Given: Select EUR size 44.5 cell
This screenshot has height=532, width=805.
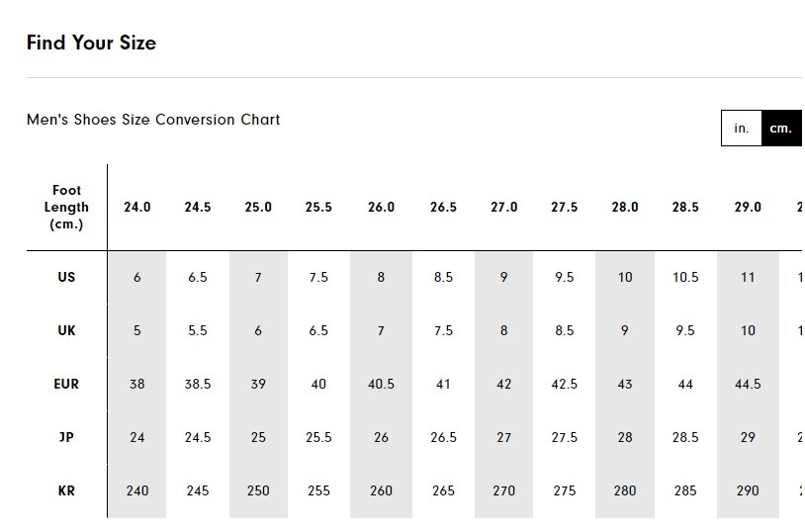Looking at the screenshot, I should (748, 384).
